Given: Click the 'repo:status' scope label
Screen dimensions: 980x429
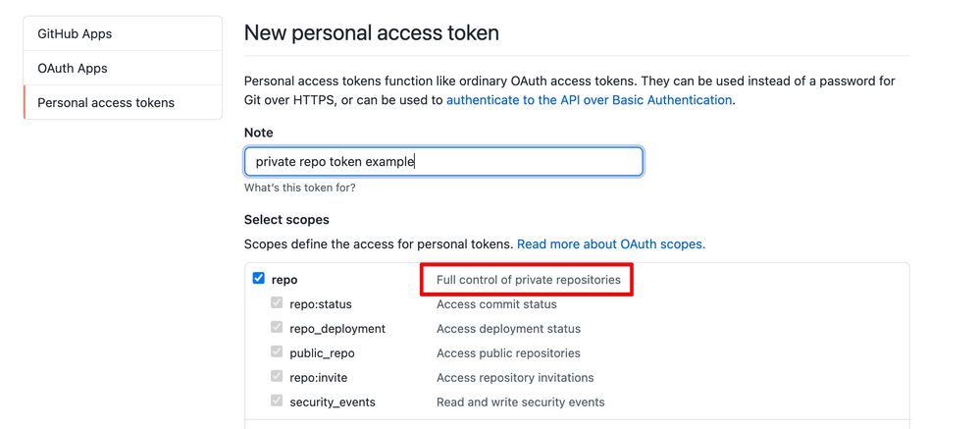Looking at the screenshot, I should click(x=320, y=304).
